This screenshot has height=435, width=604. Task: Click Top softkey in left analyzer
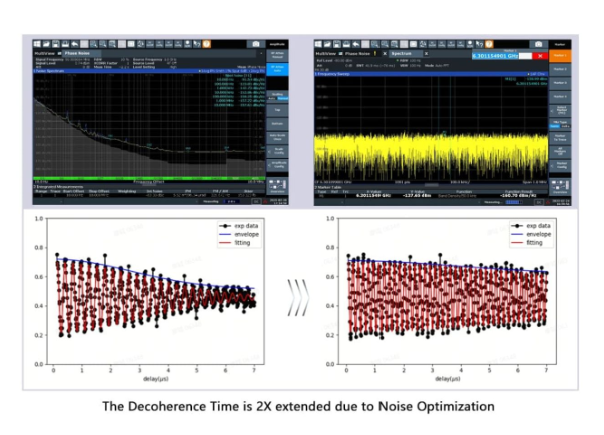point(277,110)
